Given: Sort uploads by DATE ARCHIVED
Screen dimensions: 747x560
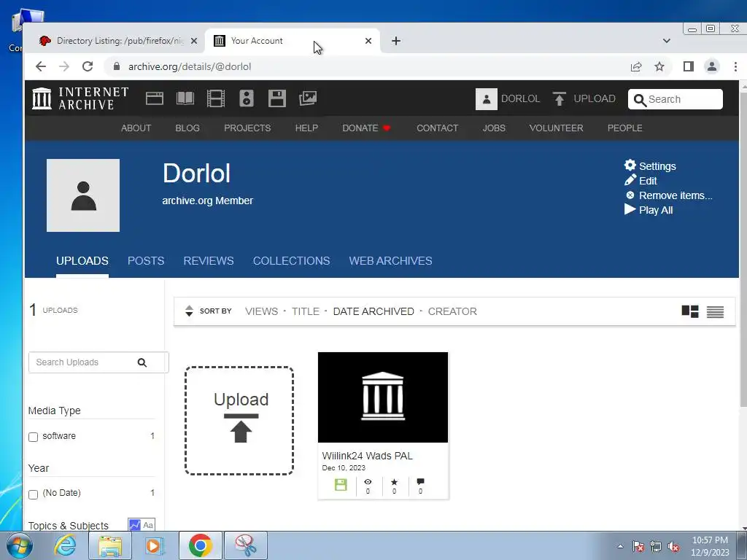Looking at the screenshot, I should click(x=373, y=311).
